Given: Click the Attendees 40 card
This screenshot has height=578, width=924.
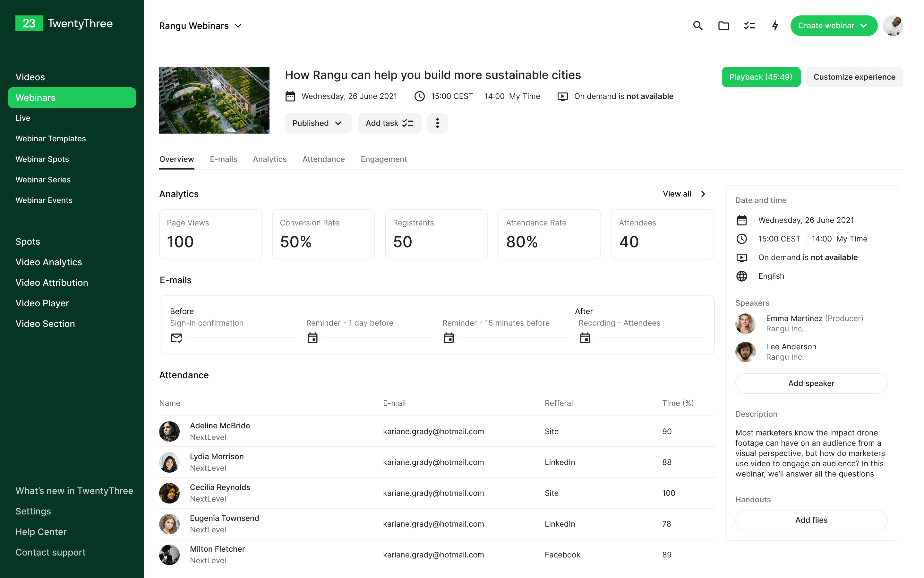Looking at the screenshot, I should tap(663, 234).
